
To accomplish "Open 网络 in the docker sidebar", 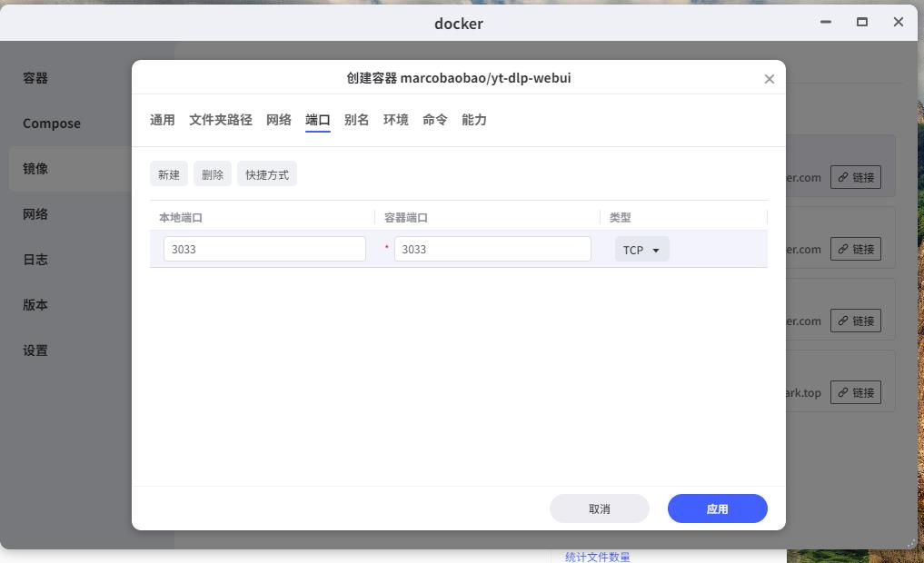I will [x=35, y=214].
